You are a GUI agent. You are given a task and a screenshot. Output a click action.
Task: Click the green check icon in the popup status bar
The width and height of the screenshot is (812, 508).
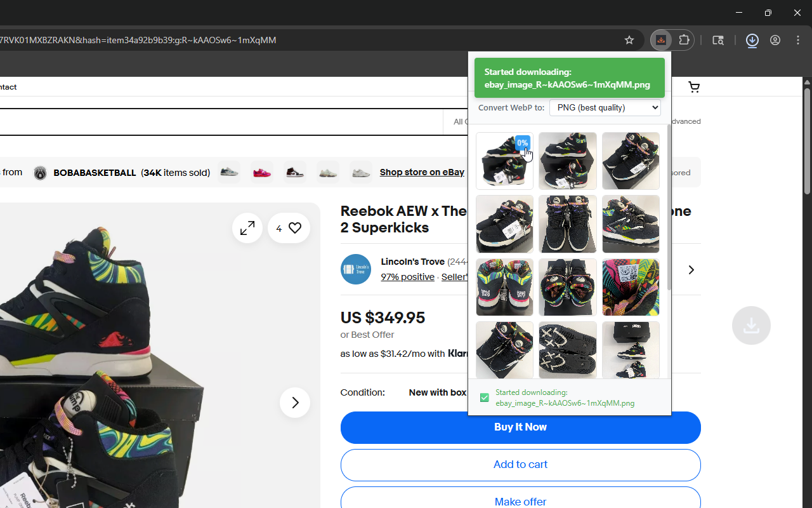tap(485, 398)
